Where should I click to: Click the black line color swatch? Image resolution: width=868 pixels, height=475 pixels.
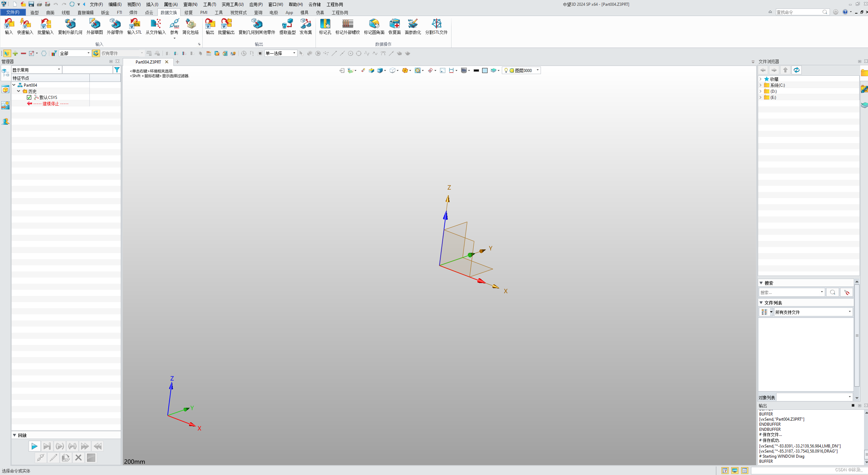coord(476,71)
